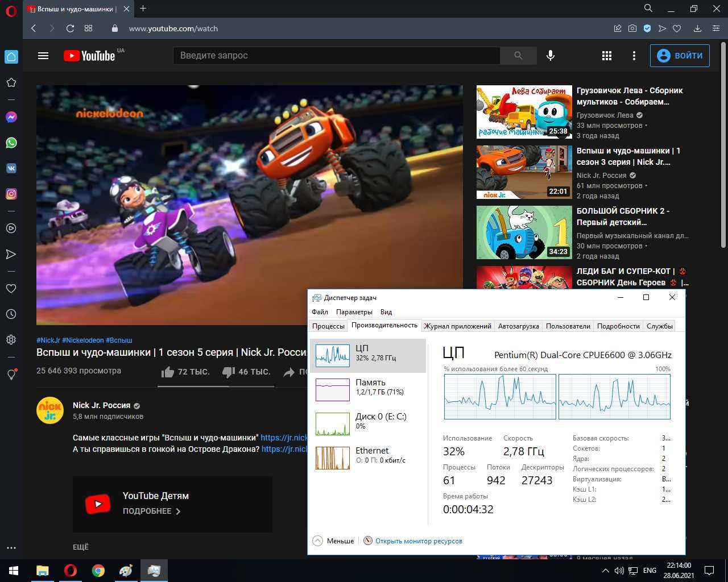The height and width of the screenshot is (582, 728).
Task: Open the YouTube hamburger guide menu
Action: 43,56
